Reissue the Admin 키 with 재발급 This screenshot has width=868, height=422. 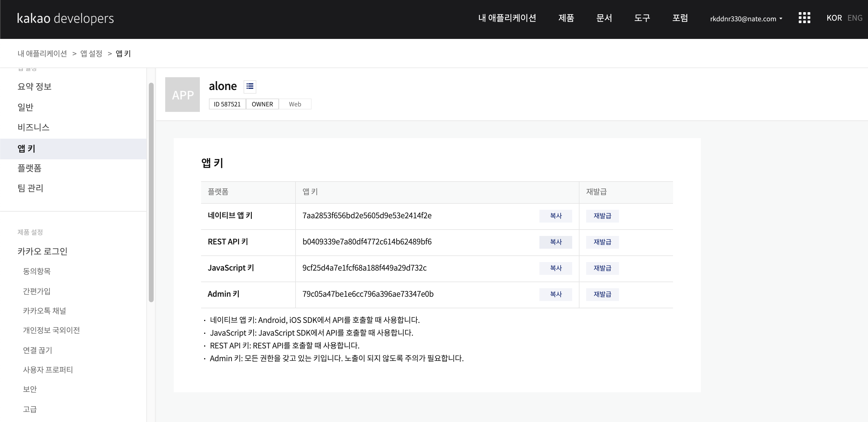click(602, 295)
